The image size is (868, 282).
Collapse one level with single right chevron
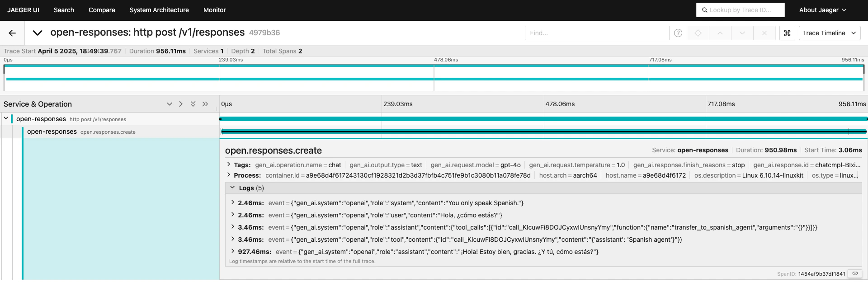point(181,104)
